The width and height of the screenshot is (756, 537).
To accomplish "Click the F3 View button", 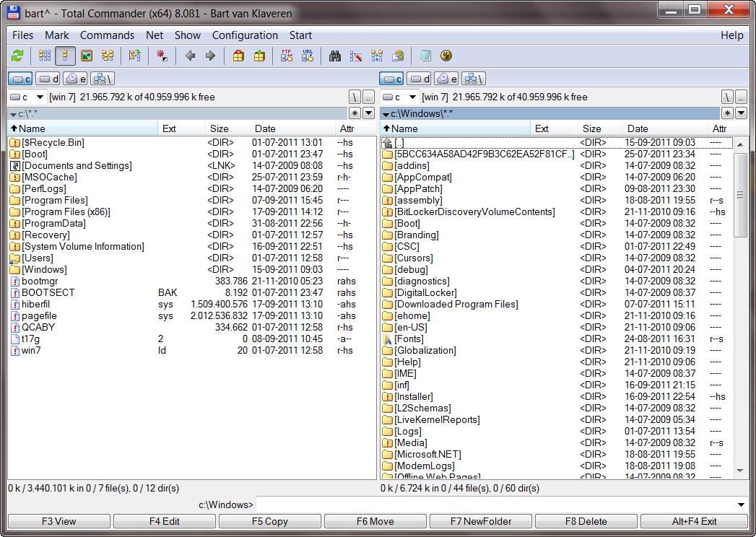I will pyautogui.click(x=58, y=522).
